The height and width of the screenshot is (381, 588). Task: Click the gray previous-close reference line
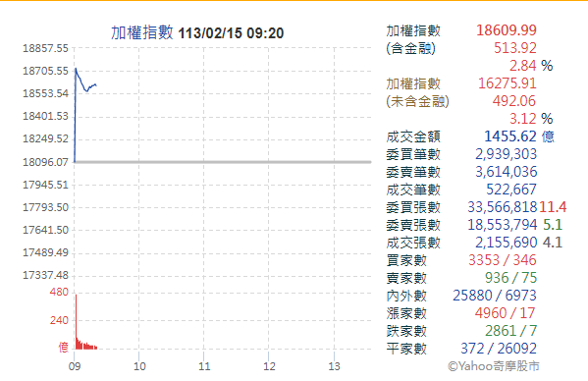223,162
